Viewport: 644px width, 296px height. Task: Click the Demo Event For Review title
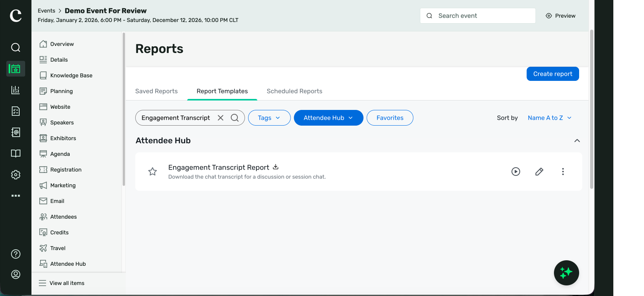(105, 11)
